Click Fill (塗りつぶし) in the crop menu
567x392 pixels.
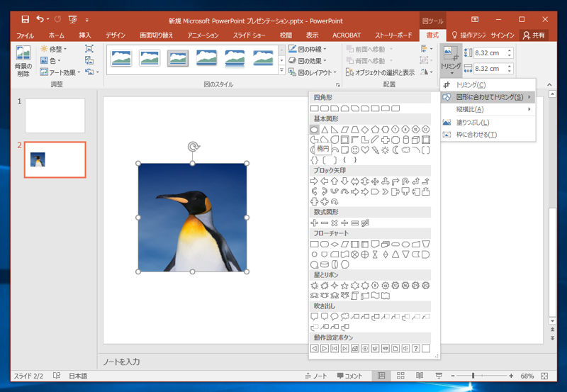[x=473, y=122]
